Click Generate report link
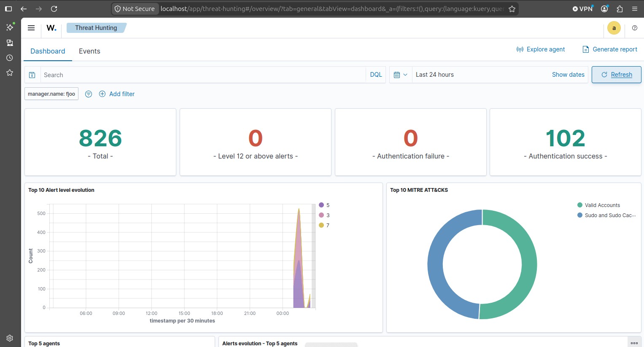The height and width of the screenshot is (347, 644). pos(615,49)
